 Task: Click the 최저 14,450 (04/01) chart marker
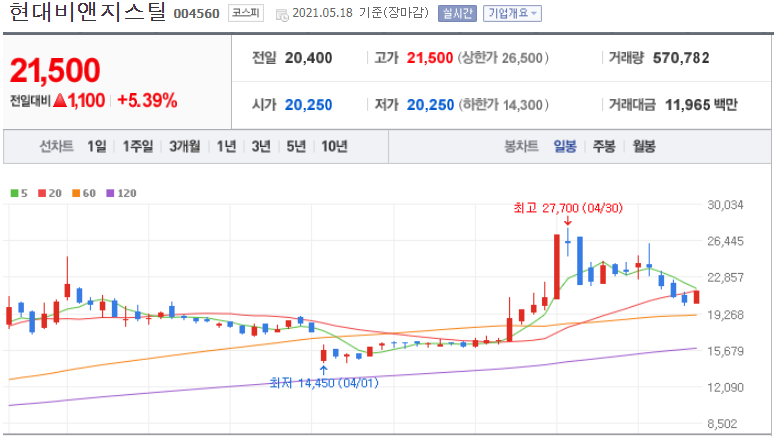(324, 383)
